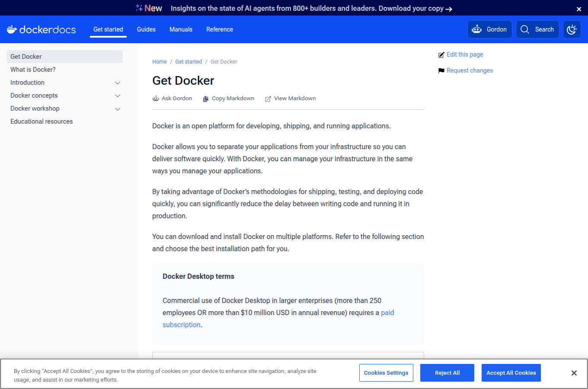Open Educational resources in the sidebar
The width and height of the screenshot is (588, 389).
pyautogui.click(x=42, y=121)
